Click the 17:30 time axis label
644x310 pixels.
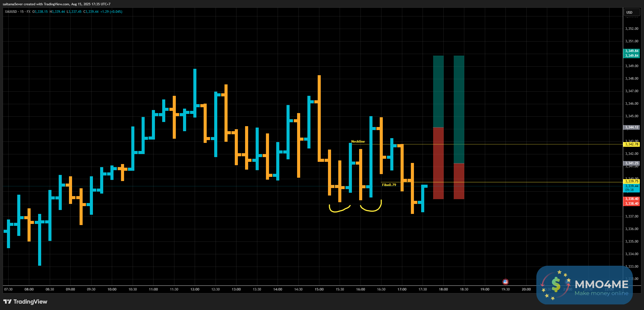(x=423, y=289)
